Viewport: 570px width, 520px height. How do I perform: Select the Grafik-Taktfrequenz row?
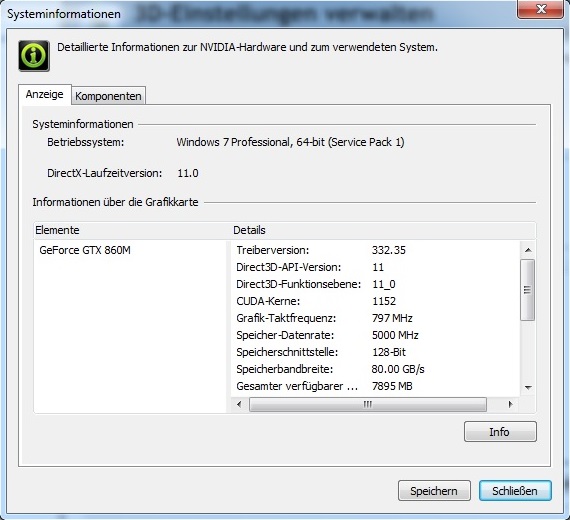[x=375, y=318]
